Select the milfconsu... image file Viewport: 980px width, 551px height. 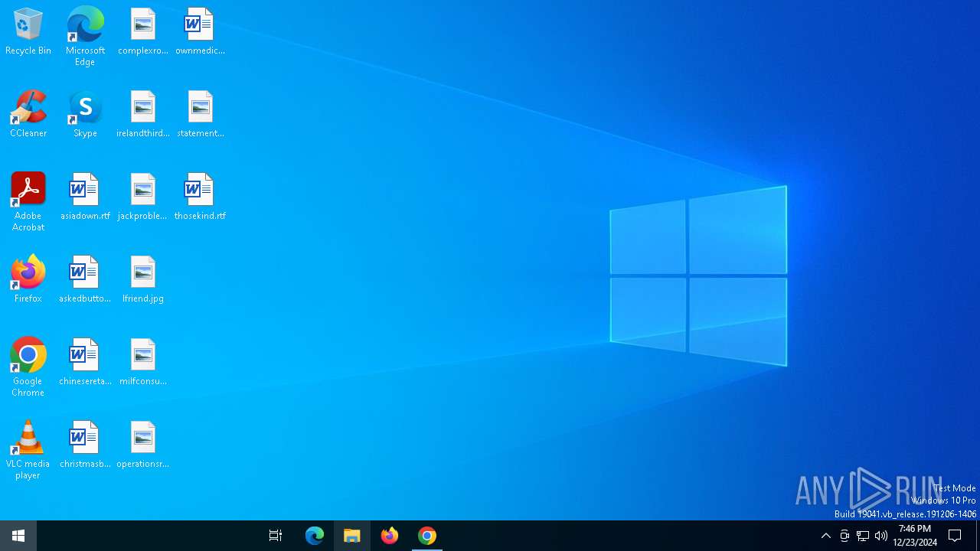click(x=142, y=363)
